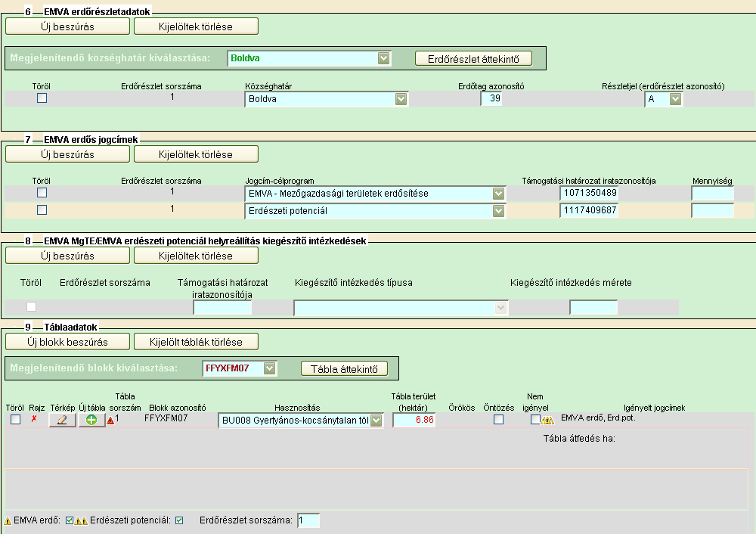Click Új beszúrás in EMVA erdős jogcímek
Screen dimensions: 756x534
pyautogui.click(x=67, y=154)
